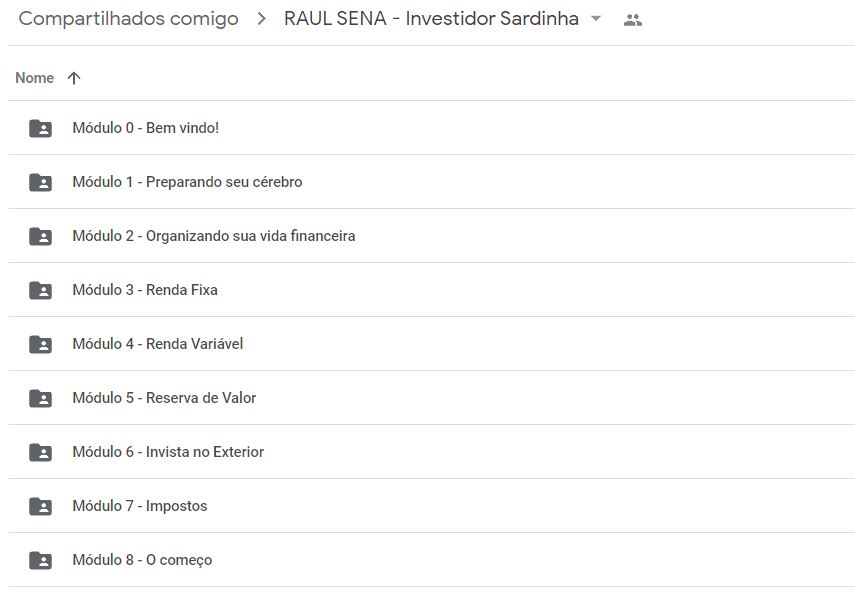Screen dimensions: 855x597
Task: Sort by the Nome column header
Action: click(x=35, y=78)
